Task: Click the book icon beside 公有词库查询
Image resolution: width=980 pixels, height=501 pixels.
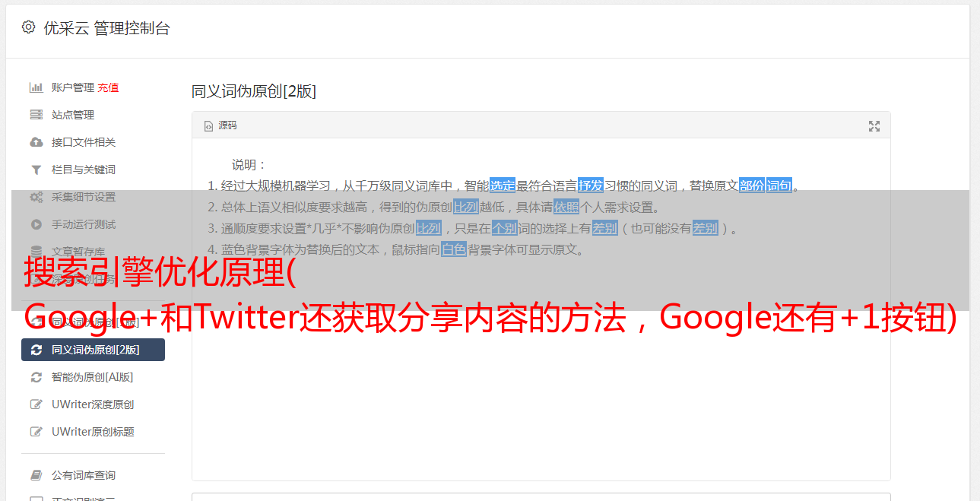Action: pyautogui.click(x=36, y=475)
